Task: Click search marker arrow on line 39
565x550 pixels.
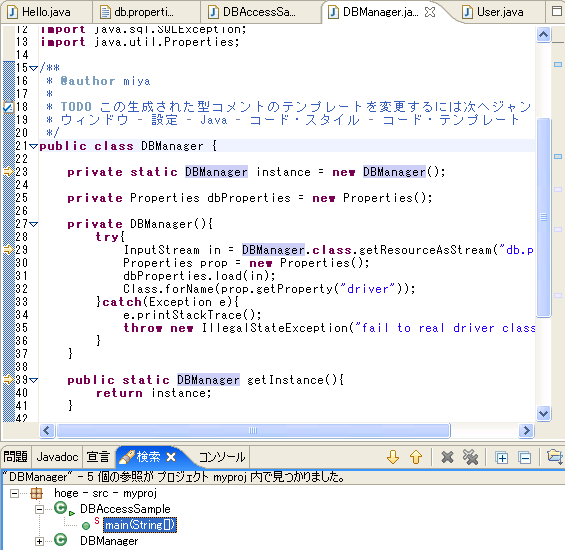Action: click(x=8, y=380)
